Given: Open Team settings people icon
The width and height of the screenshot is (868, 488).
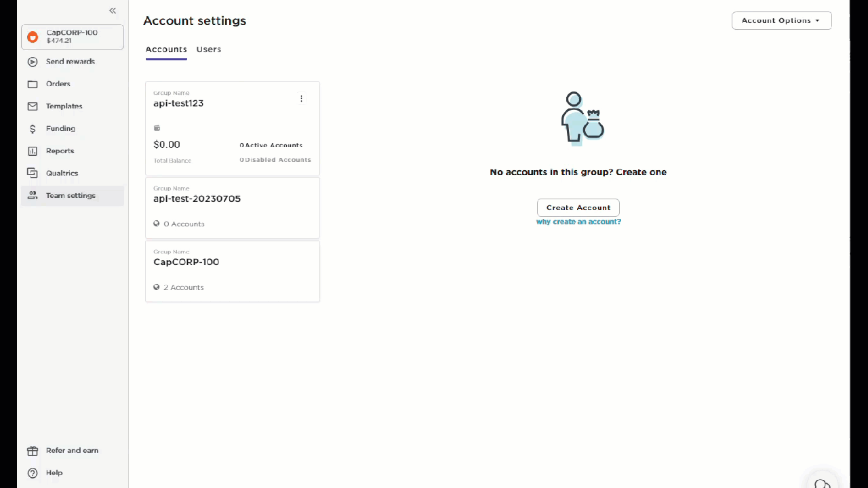Looking at the screenshot, I should click(x=33, y=195).
